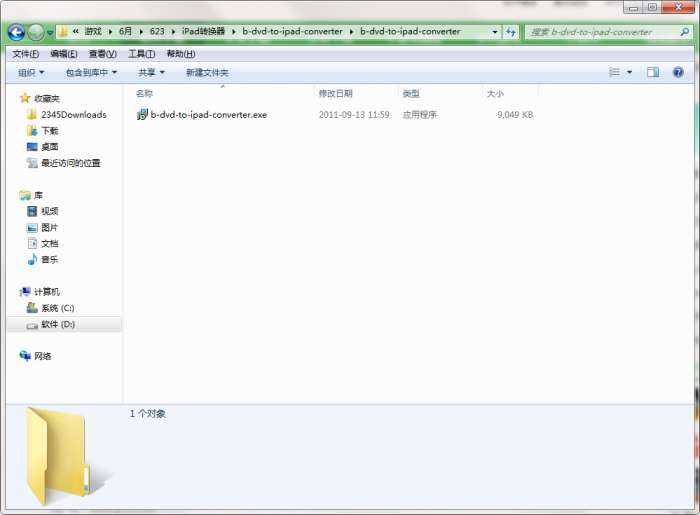Click the 系统 (C:) drive icon
Screen dimensions: 700x515
coord(32,307)
